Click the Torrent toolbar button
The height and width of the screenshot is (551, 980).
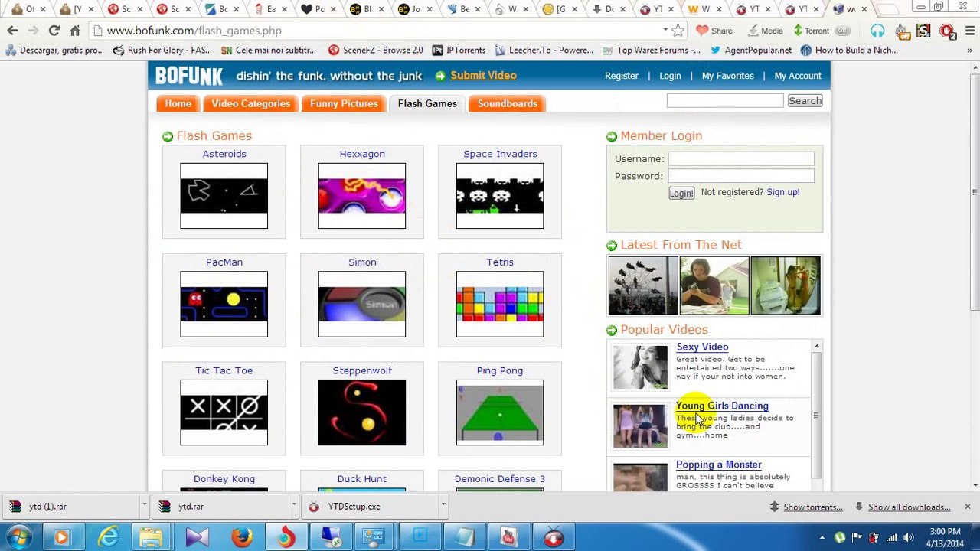(810, 31)
